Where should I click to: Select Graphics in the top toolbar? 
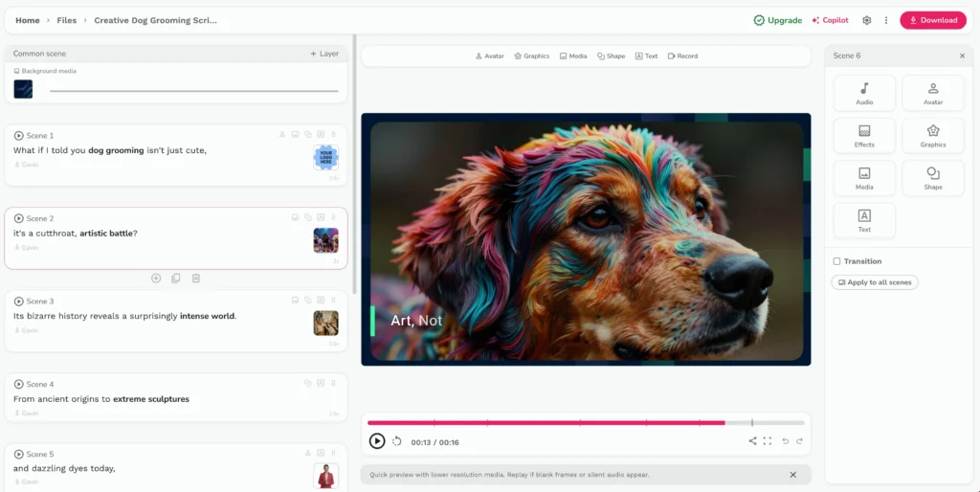coord(531,56)
